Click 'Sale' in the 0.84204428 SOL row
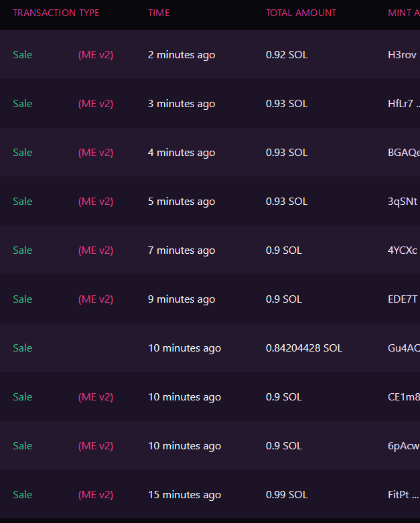420x523 pixels. click(x=22, y=348)
